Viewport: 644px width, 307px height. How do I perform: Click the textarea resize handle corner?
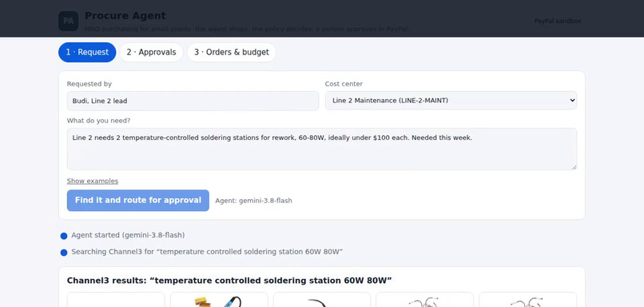(574, 167)
